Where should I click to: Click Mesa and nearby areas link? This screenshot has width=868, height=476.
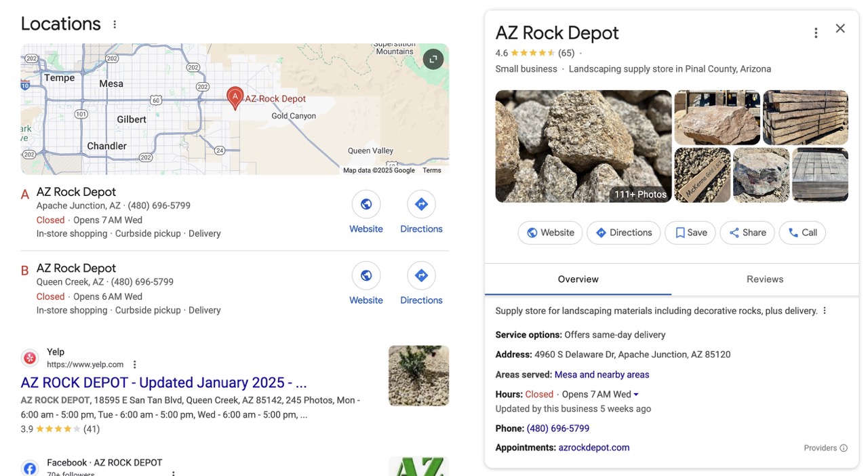click(x=601, y=375)
